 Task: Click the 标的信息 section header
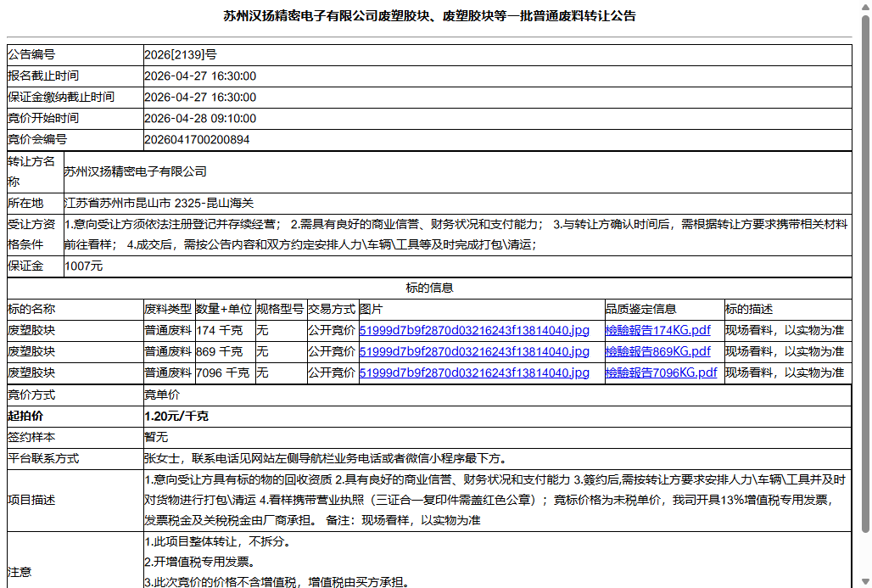point(429,288)
